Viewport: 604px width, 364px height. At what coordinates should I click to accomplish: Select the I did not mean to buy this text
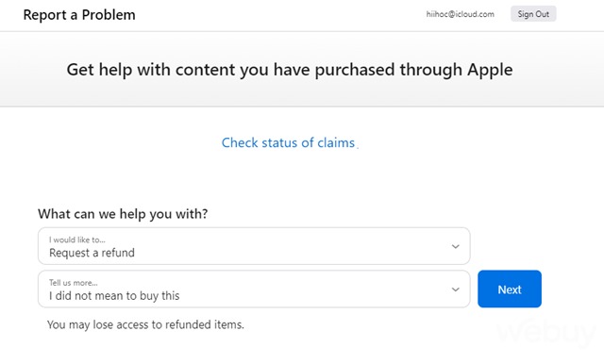(114, 295)
